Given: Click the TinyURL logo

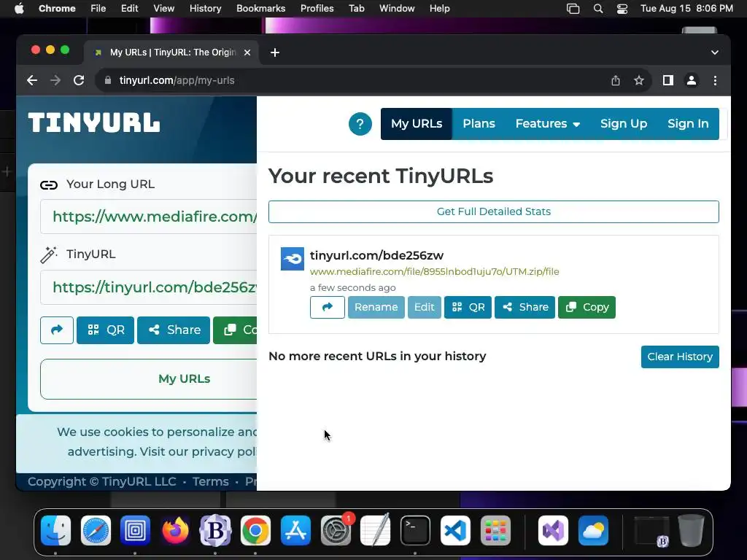Looking at the screenshot, I should click(x=94, y=122).
